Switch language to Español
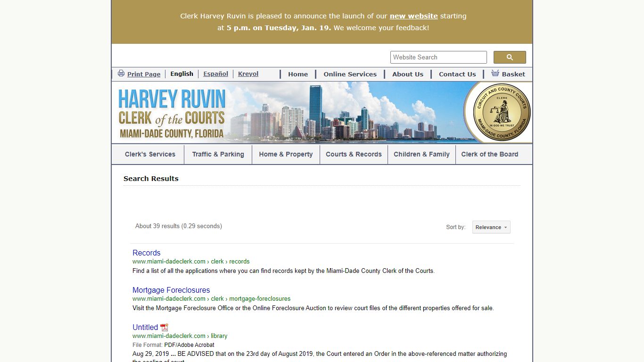Image resolution: width=644 pixels, height=362 pixels. pyautogui.click(x=215, y=74)
